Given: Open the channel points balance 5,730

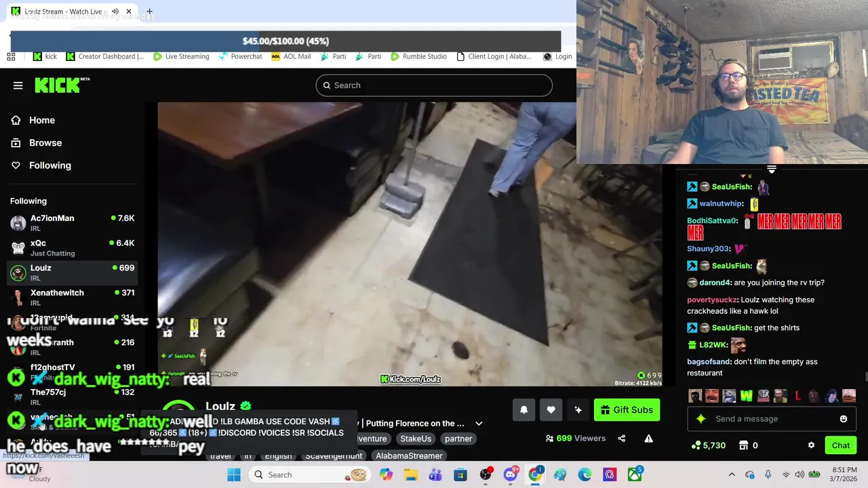Looking at the screenshot, I should pos(709,445).
